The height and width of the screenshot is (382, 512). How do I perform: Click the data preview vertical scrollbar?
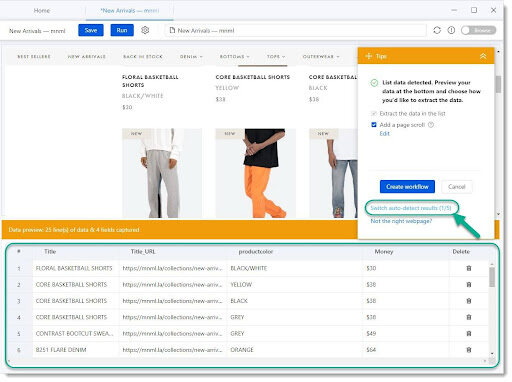tap(492, 277)
